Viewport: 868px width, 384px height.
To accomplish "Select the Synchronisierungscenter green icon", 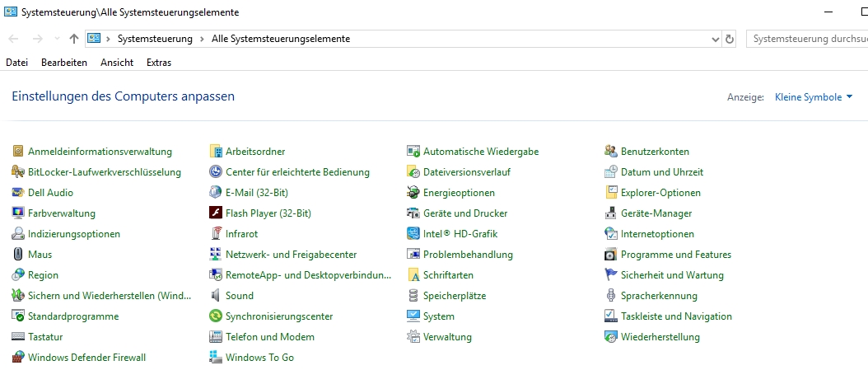I will (216, 316).
